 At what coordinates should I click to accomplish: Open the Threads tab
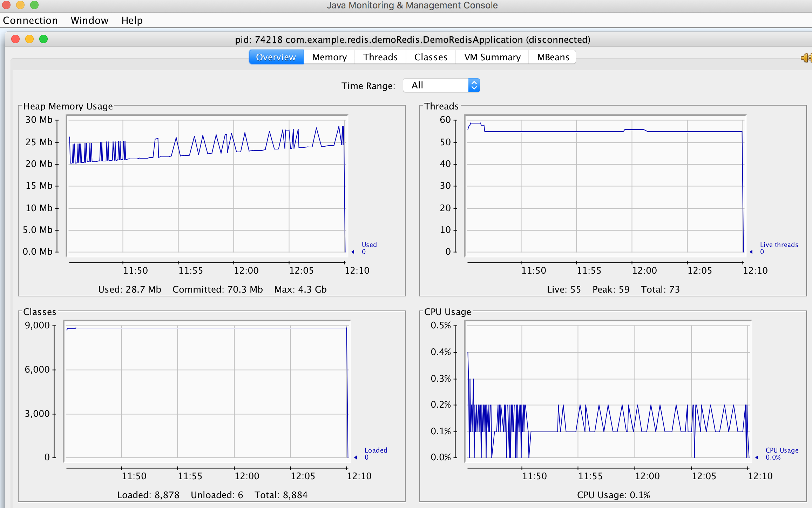(x=380, y=57)
